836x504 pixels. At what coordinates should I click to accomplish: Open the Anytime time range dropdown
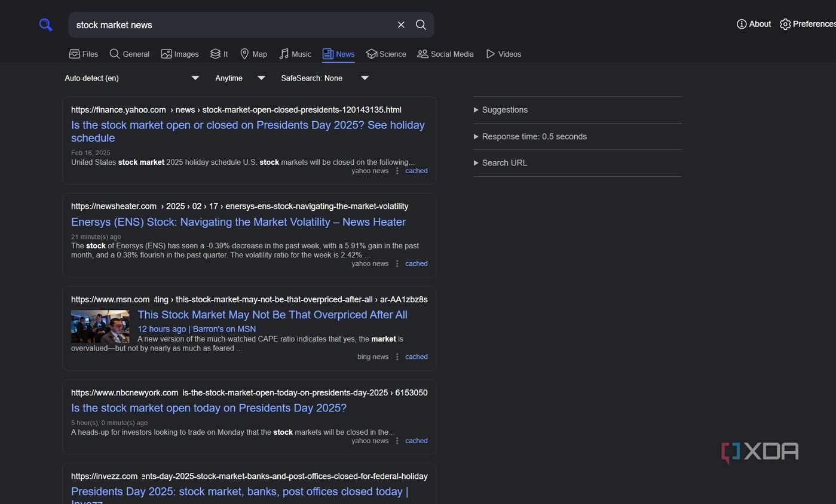coord(240,78)
